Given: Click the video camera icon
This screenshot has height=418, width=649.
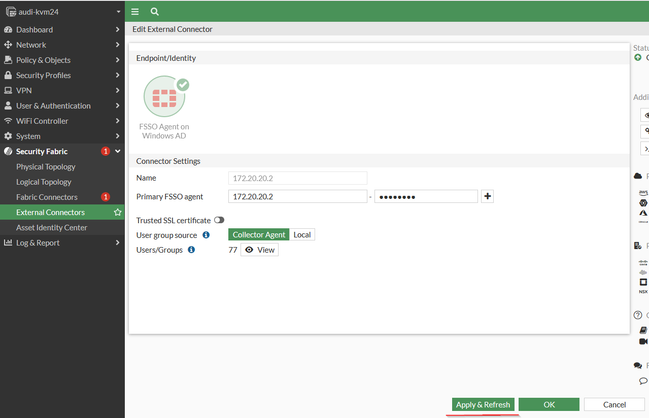Looking at the screenshot, I should coord(643,341).
